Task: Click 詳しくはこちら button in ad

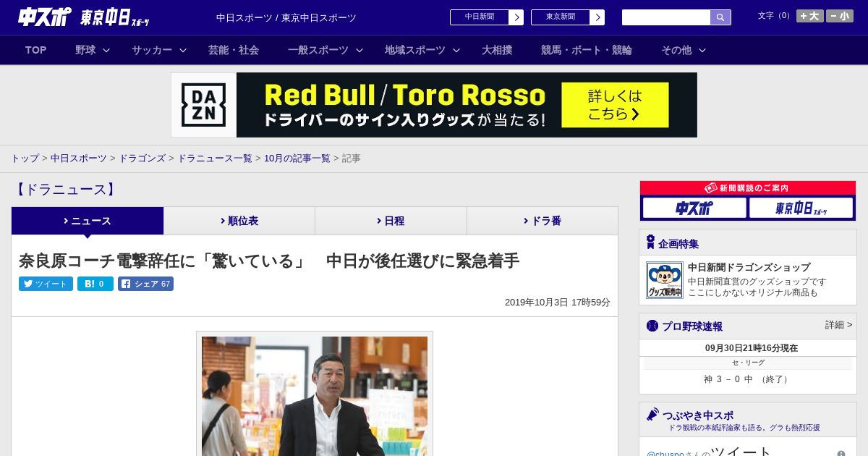Action: [x=615, y=105]
